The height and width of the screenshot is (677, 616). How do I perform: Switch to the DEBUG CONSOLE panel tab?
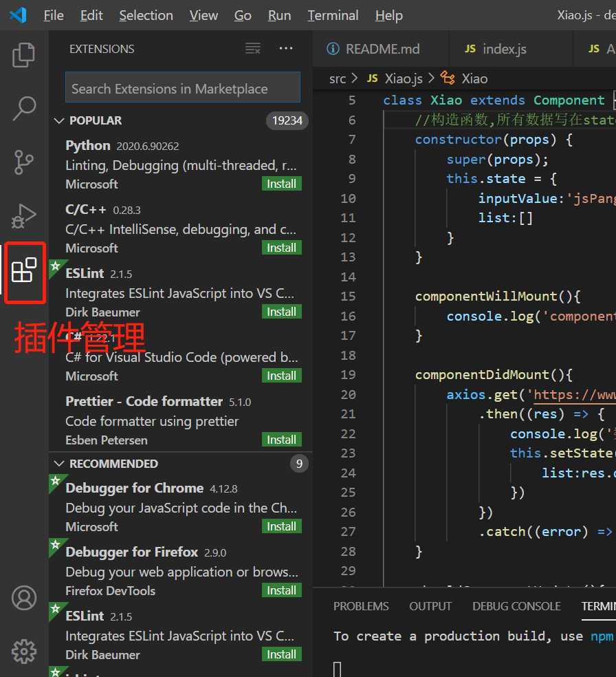pos(516,606)
